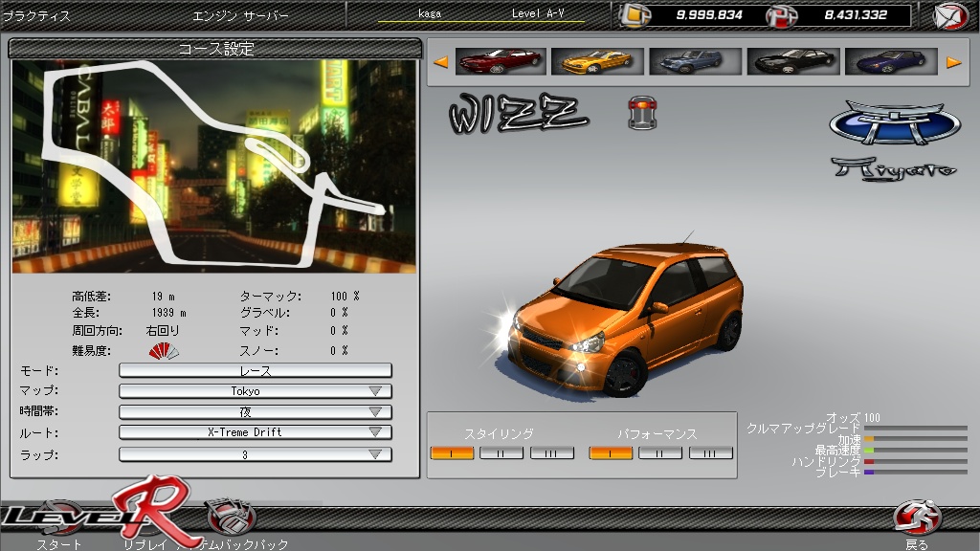Click the track length value 1939 m
Viewport: 980px width, 551px height.
[x=168, y=313]
